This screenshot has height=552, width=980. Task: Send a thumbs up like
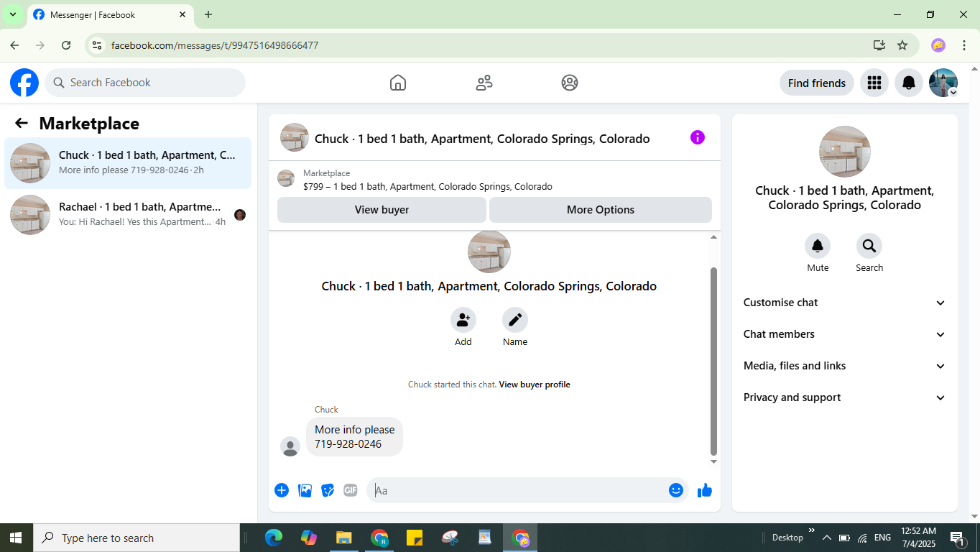point(705,490)
